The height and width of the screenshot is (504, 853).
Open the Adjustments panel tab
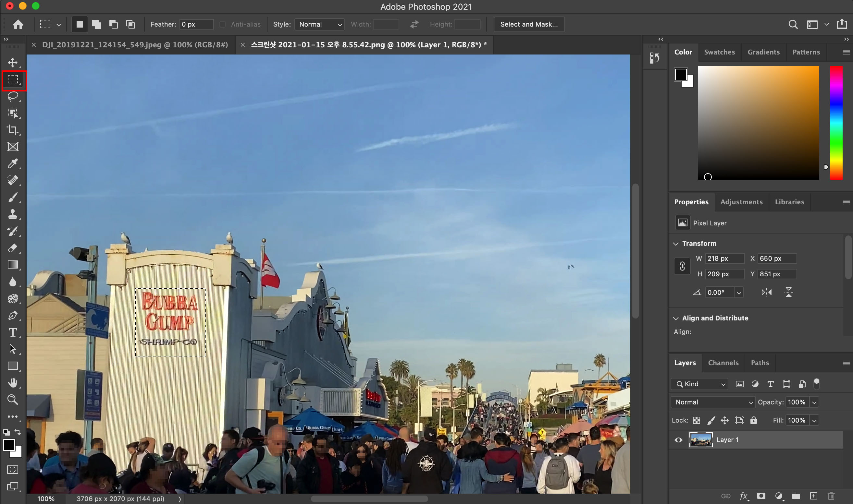pos(741,202)
